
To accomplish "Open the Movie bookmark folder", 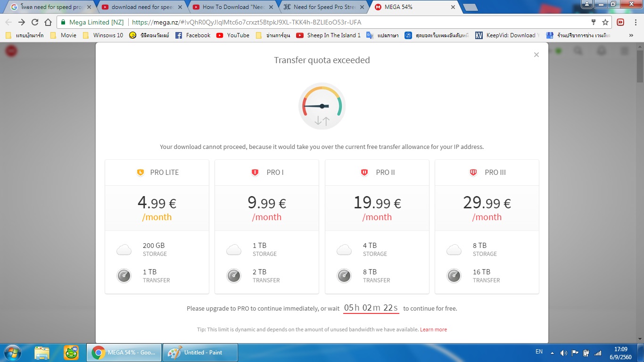I will tap(63, 35).
